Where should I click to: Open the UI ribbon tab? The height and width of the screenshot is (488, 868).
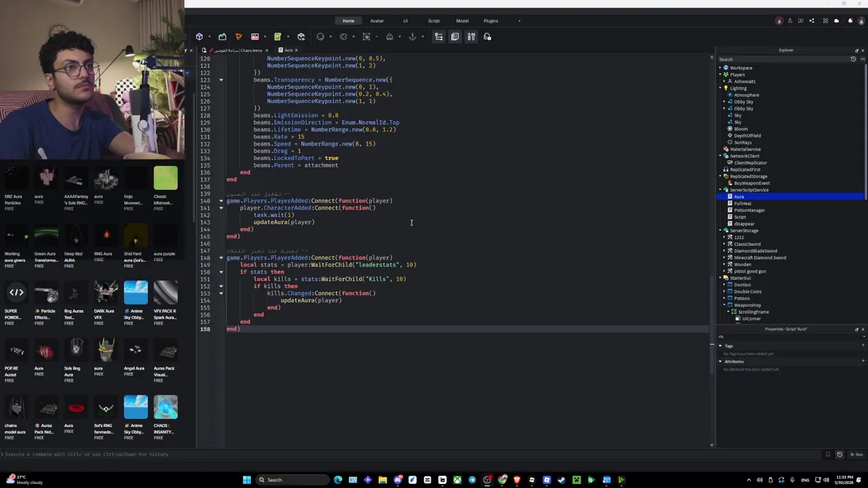[x=406, y=21]
